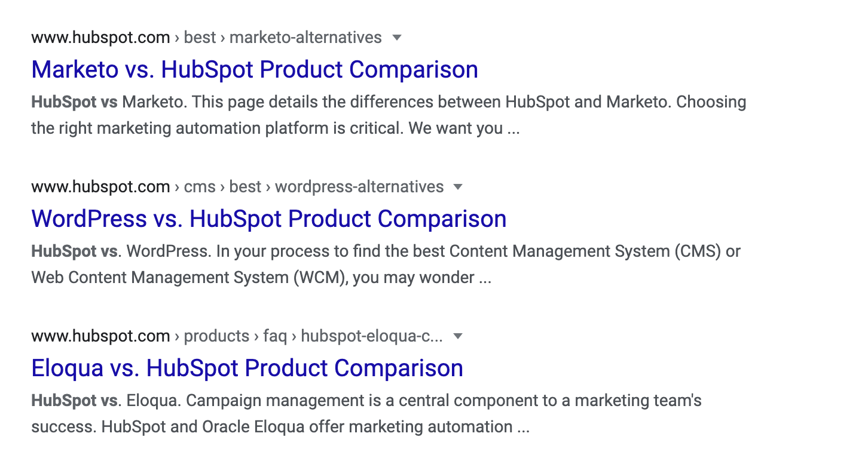This screenshot has height=461, width=868.
Task: Open dropdown arrow beside marketo-alternatives URL
Action: point(396,38)
